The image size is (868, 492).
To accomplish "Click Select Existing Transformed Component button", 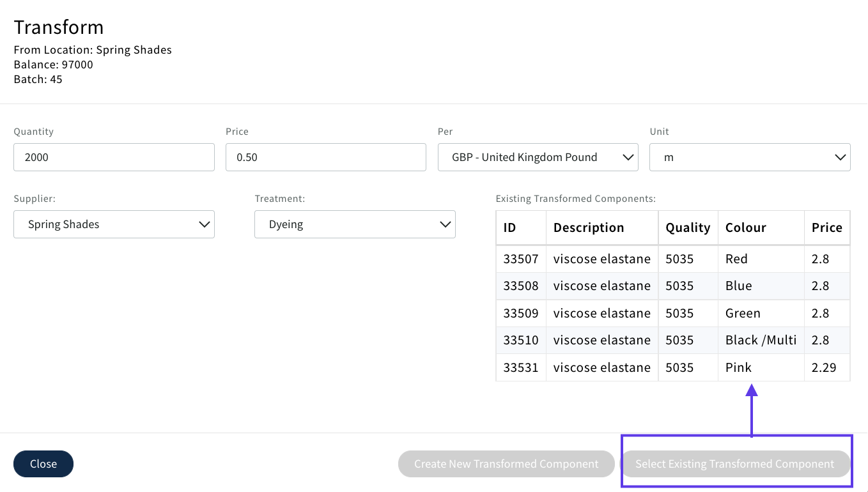I will pos(734,464).
